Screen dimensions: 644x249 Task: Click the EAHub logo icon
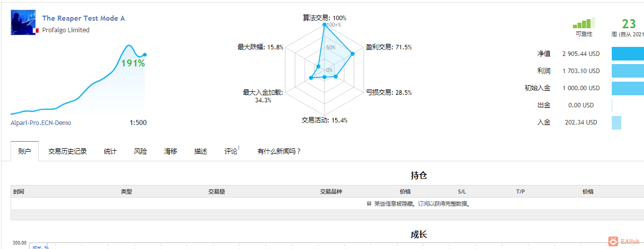point(613,241)
